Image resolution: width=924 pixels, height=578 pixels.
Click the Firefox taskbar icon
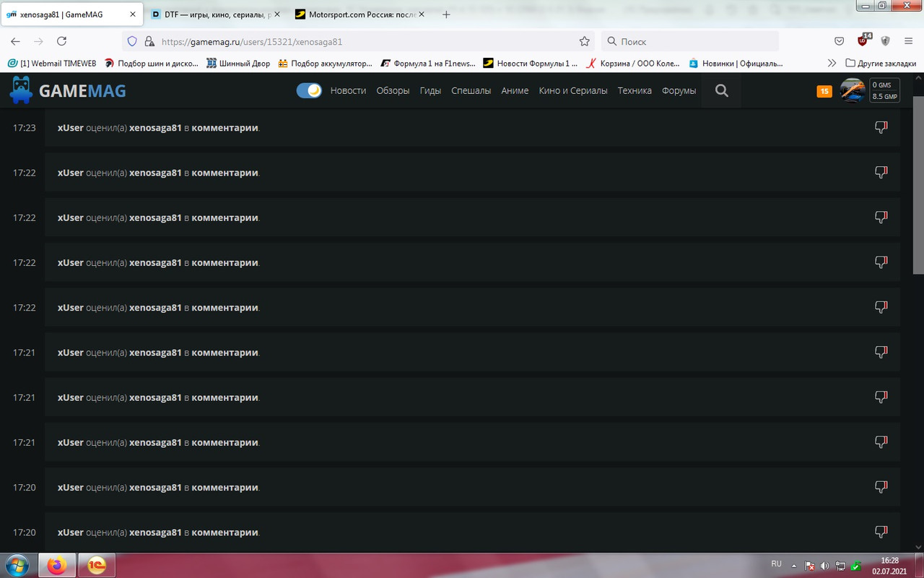(57, 565)
